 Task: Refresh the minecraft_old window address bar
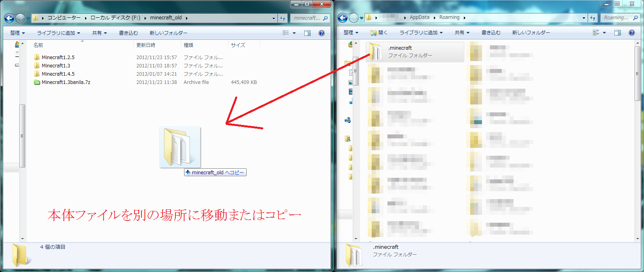click(283, 18)
